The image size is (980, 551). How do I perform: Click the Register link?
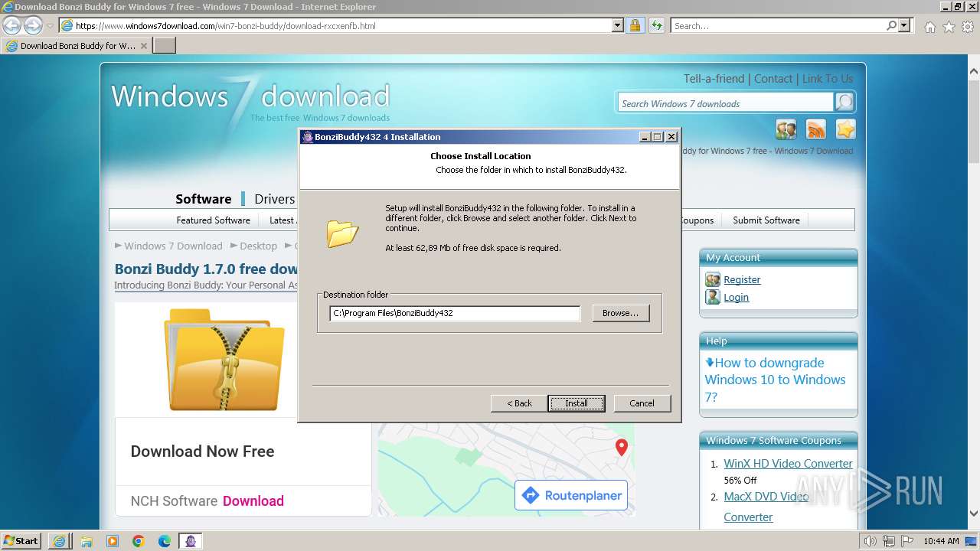pyautogui.click(x=742, y=279)
